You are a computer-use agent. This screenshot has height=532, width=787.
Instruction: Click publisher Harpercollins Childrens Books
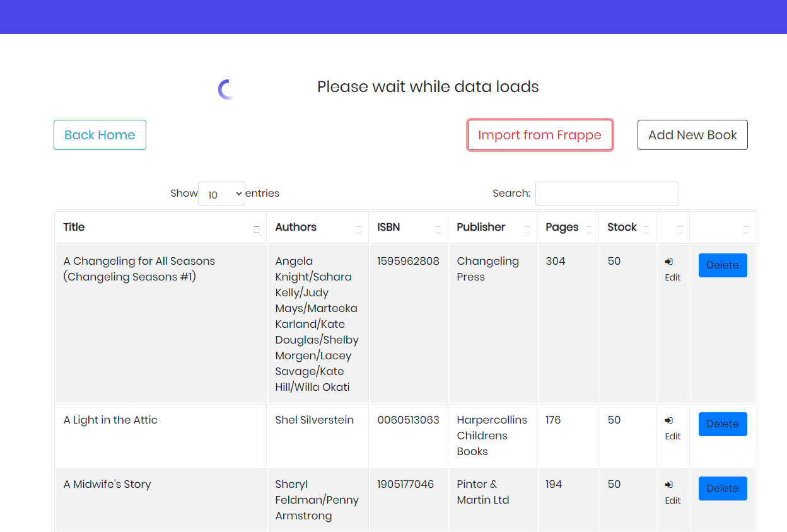(492, 436)
